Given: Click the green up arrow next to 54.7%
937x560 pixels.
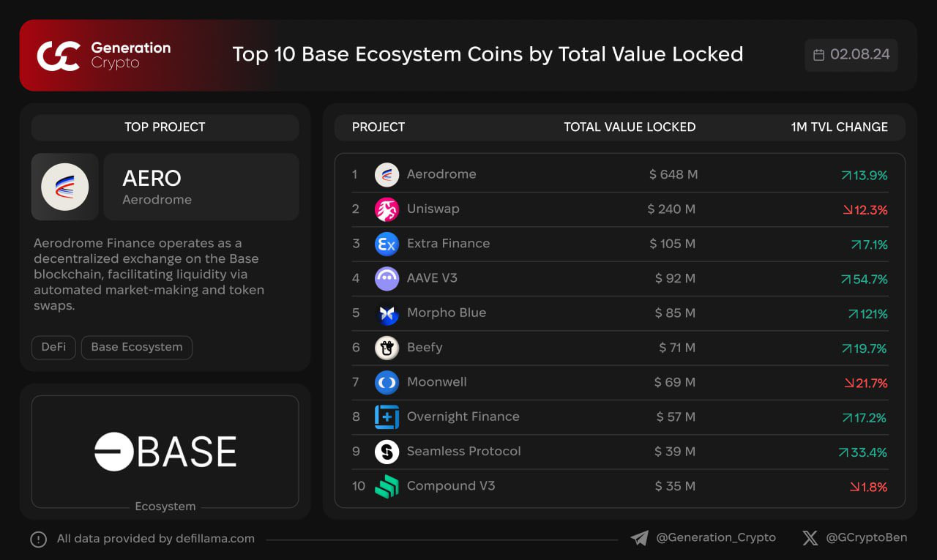Looking at the screenshot, I should (x=846, y=280).
